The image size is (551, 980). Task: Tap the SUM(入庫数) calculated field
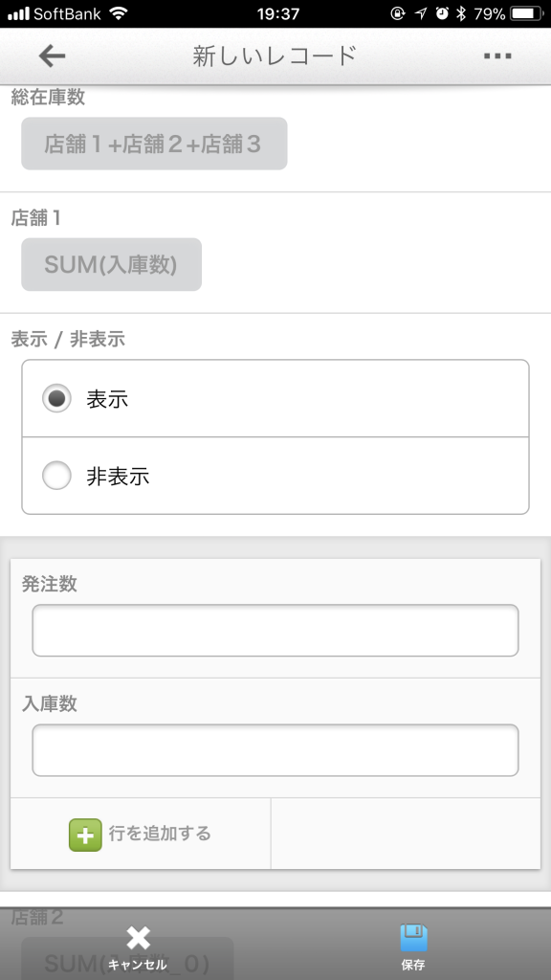click(x=111, y=264)
